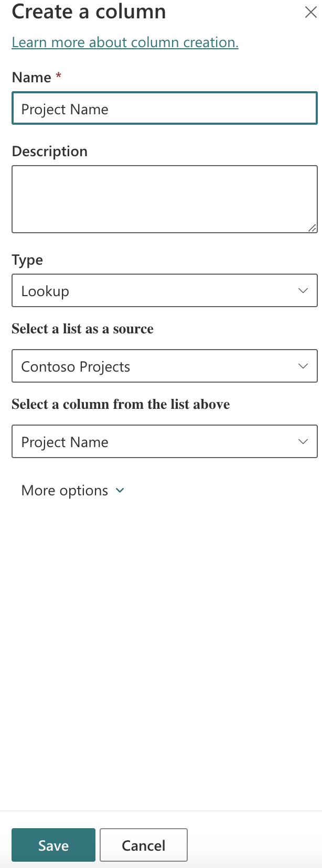Click the X icon to dismiss the panel
322x868 pixels.
pos(310,12)
